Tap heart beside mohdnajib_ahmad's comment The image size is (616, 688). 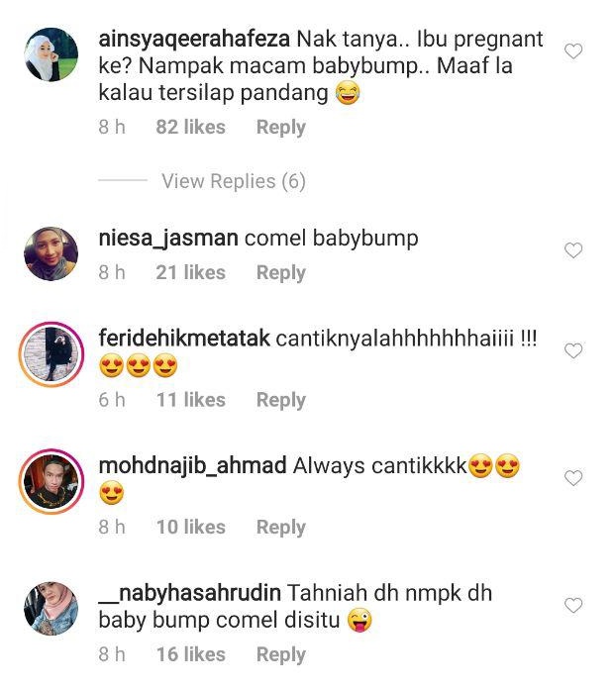point(573,478)
